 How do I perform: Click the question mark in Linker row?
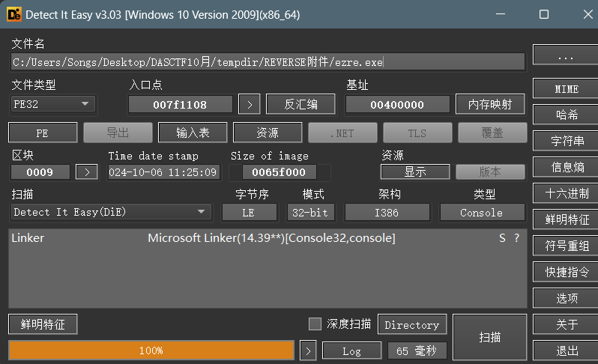(516, 238)
